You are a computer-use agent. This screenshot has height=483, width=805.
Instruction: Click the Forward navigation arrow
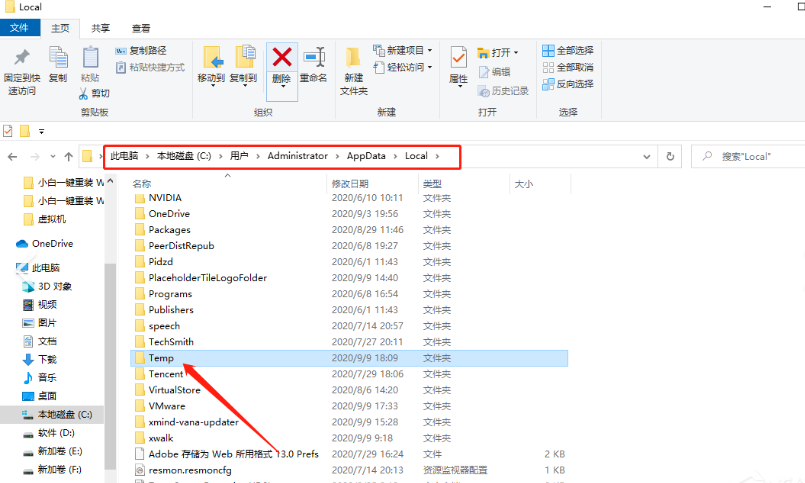(x=35, y=157)
